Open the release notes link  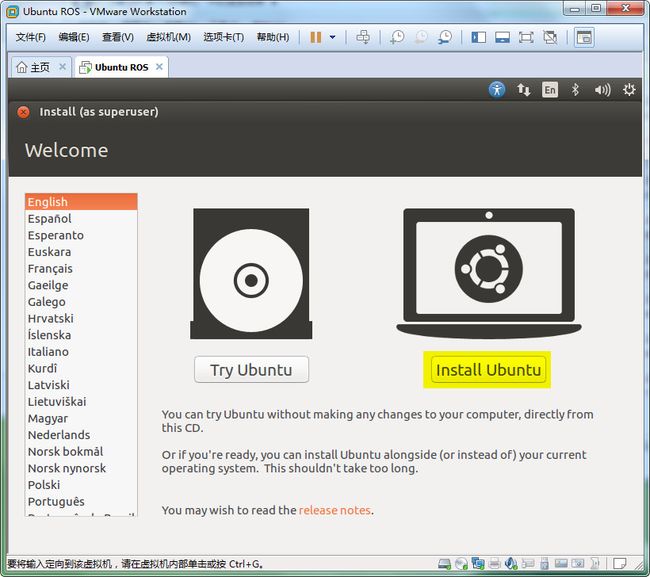(335, 510)
